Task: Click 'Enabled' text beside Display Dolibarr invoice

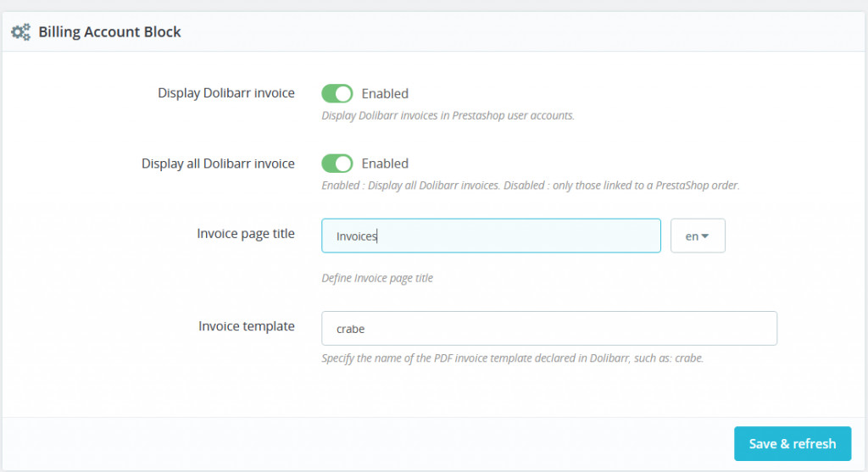Action: (385, 94)
